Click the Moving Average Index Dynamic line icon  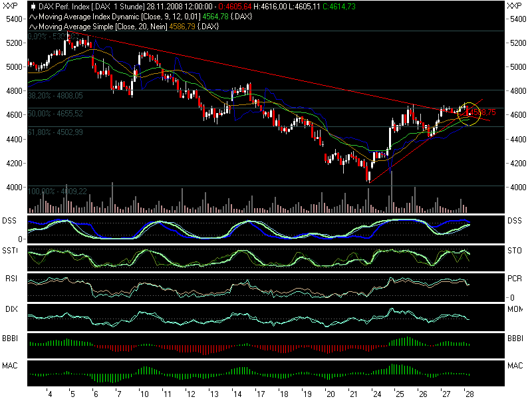[x=33, y=16]
